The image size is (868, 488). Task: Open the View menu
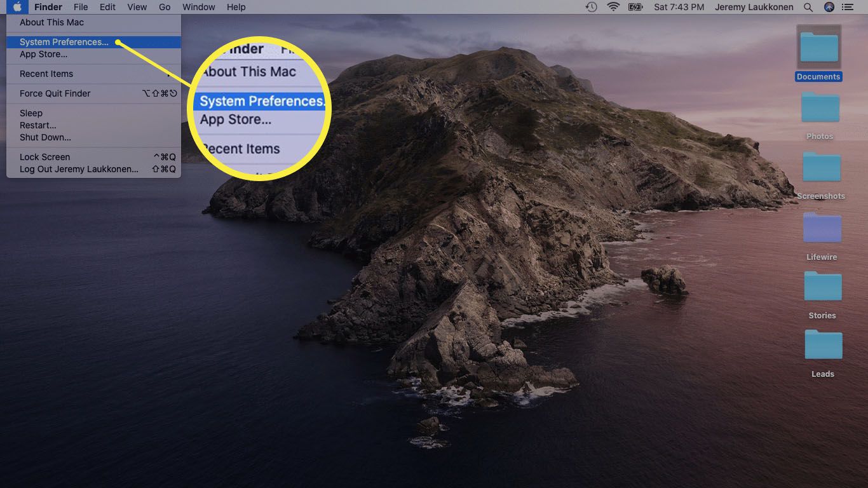(x=137, y=7)
